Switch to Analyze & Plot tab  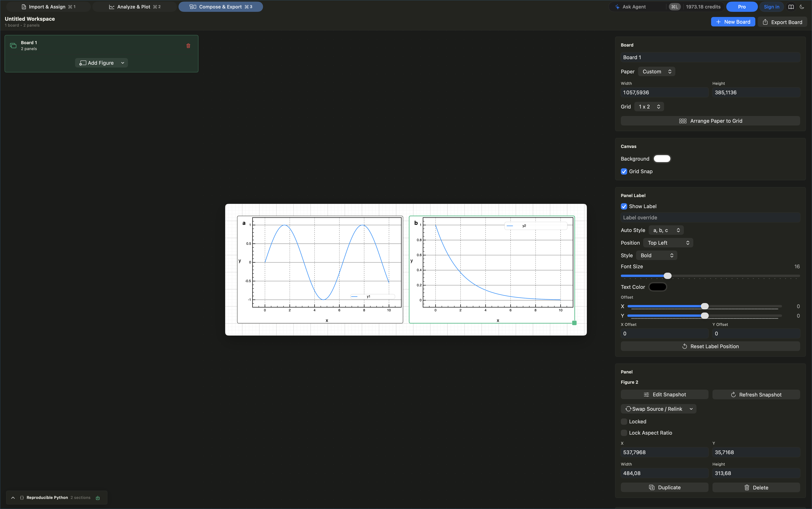click(135, 7)
